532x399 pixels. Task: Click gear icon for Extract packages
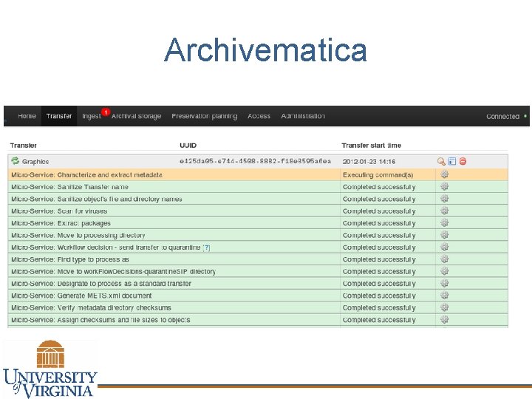click(445, 223)
